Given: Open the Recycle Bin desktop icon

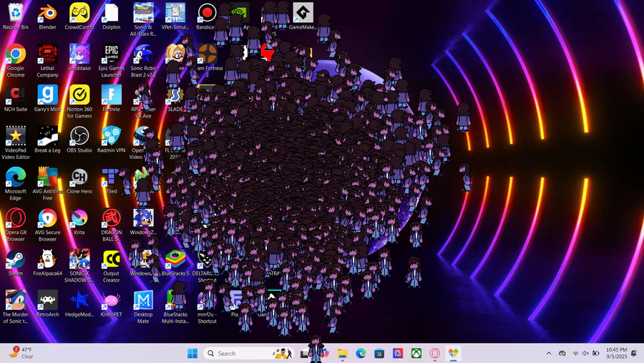Looking at the screenshot, I should (x=16, y=16).
